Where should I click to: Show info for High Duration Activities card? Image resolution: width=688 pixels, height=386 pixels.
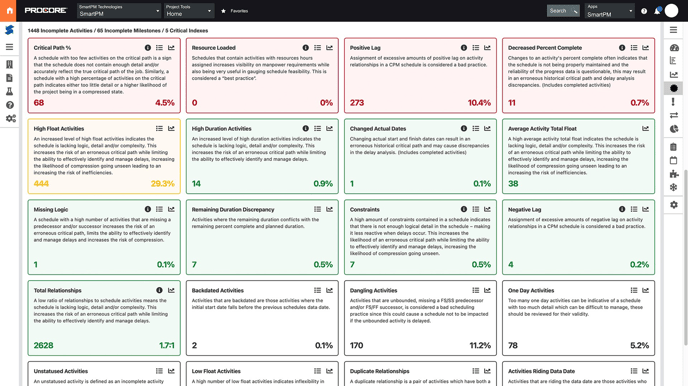[306, 129]
